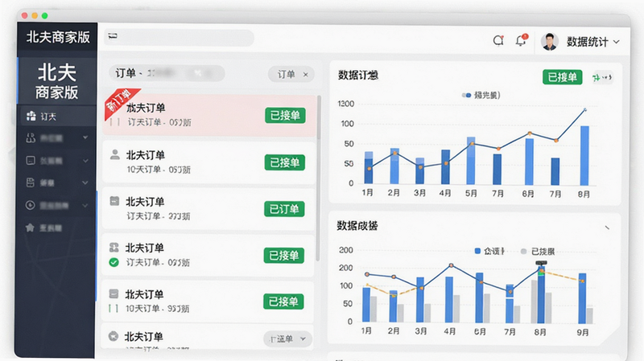Click 已接单 on the highlighted pink order
Image resolution: width=644 pixels, height=361 pixels.
click(286, 116)
